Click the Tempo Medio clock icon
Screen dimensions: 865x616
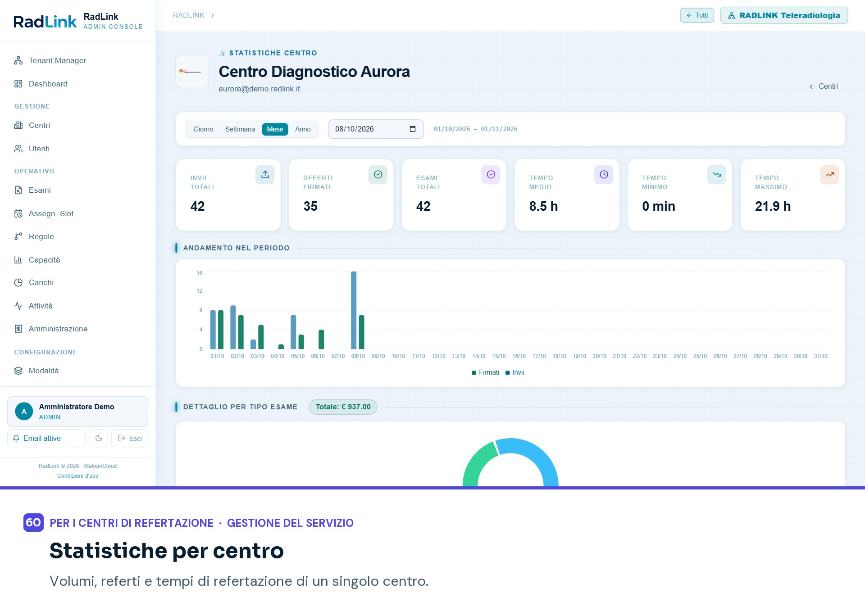tap(604, 175)
